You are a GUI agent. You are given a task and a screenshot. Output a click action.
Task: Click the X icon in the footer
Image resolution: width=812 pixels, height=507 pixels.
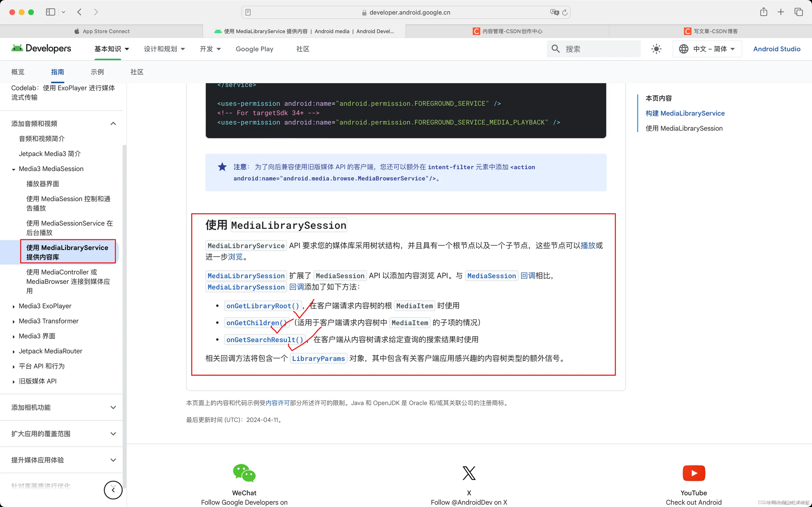click(x=469, y=473)
